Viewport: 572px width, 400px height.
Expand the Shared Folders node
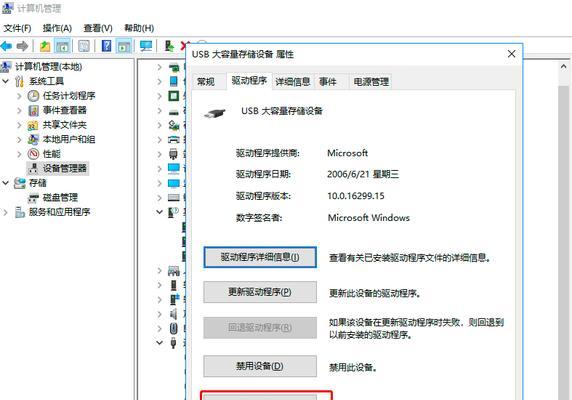point(19,125)
